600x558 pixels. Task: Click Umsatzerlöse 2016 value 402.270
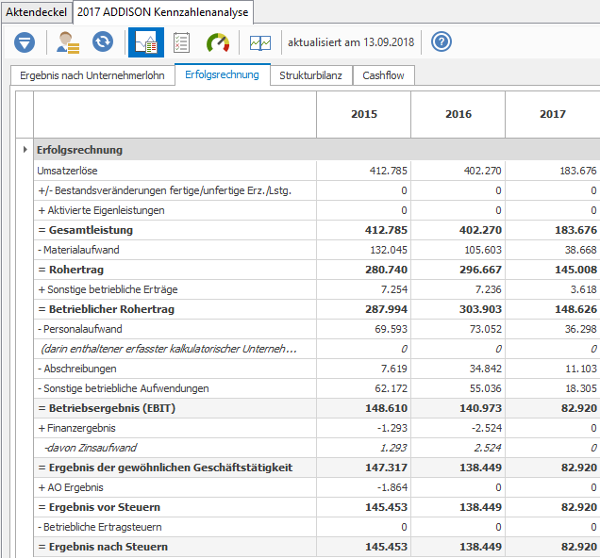point(483,171)
